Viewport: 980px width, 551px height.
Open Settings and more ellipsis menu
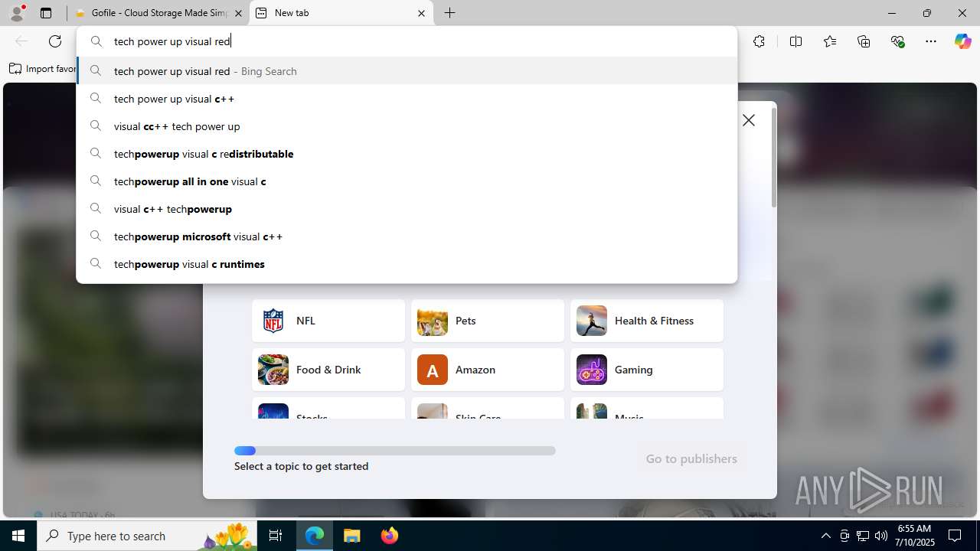pyautogui.click(x=931, y=41)
